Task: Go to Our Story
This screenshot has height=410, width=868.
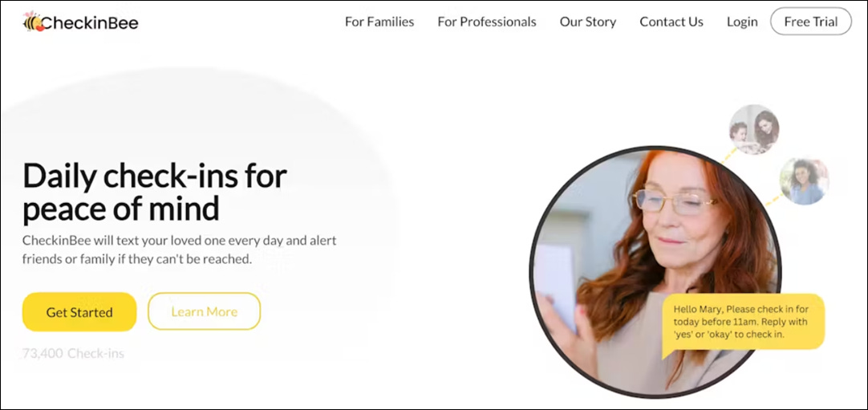Action: coord(588,22)
